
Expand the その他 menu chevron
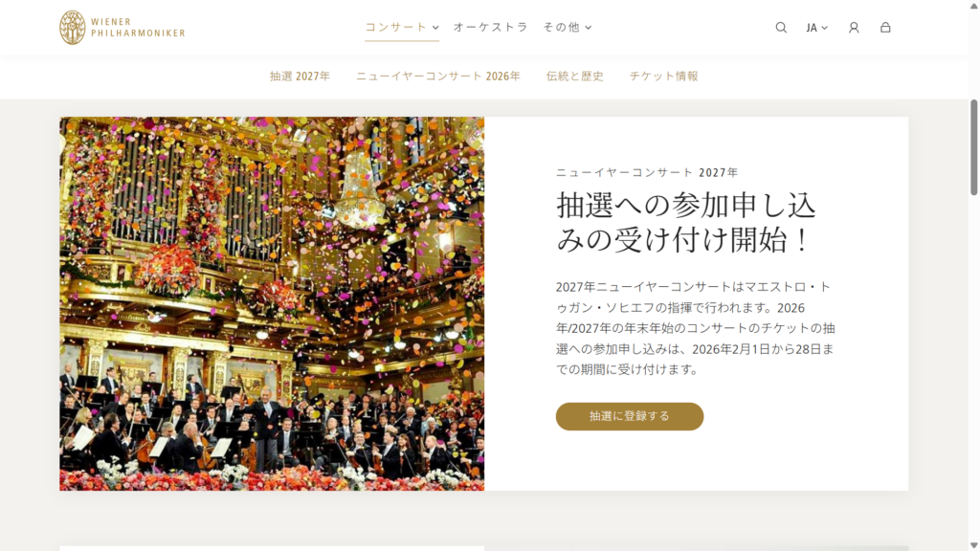(589, 28)
